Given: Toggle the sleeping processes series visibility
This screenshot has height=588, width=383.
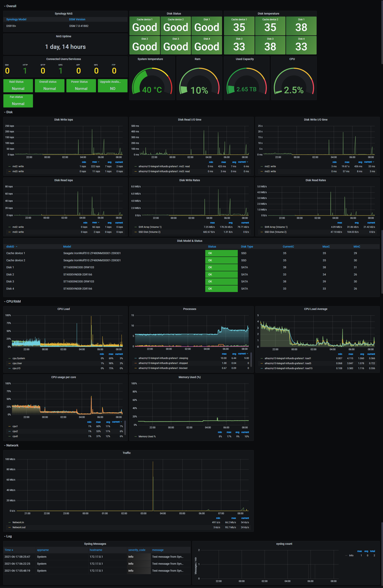Looking at the screenshot, I should pos(163,358).
